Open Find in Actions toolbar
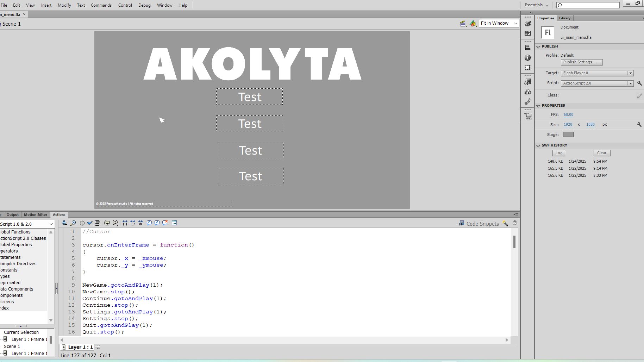The image size is (644, 362). (x=73, y=223)
